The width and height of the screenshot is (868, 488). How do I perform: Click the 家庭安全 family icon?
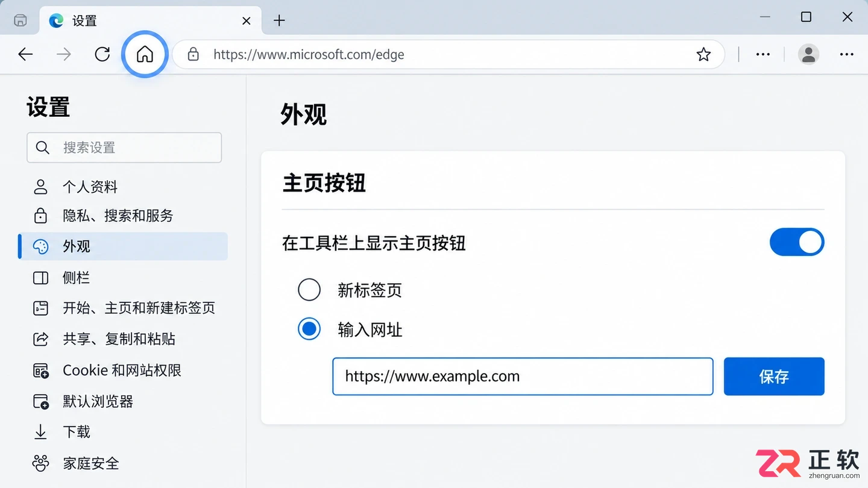point(40,463)
